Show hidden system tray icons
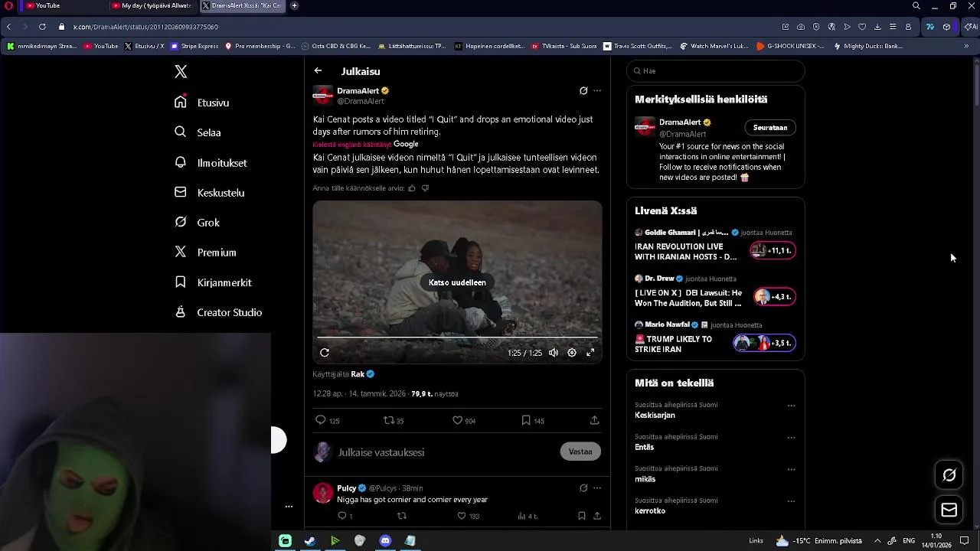This screenshot has width=980, height=551. coord(877,541)
